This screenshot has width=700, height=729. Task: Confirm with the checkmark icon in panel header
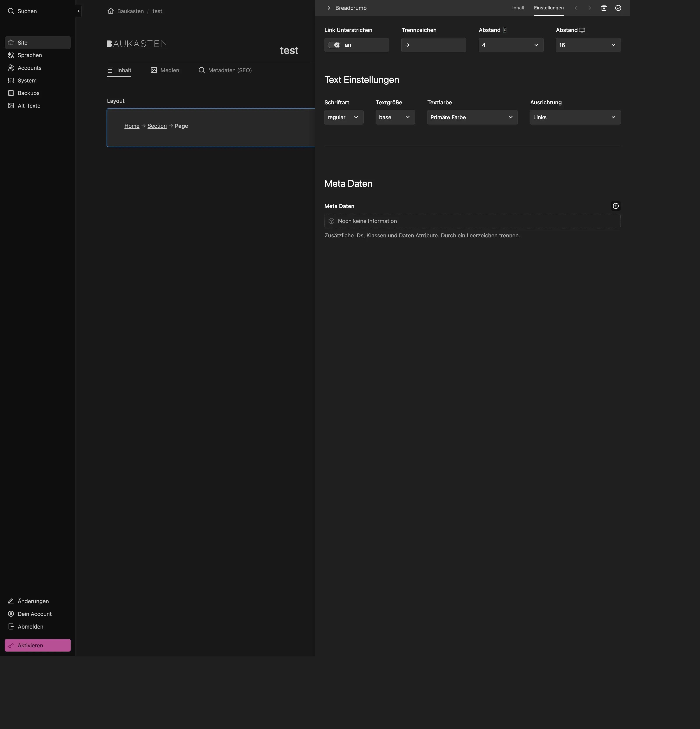[618, 7]
